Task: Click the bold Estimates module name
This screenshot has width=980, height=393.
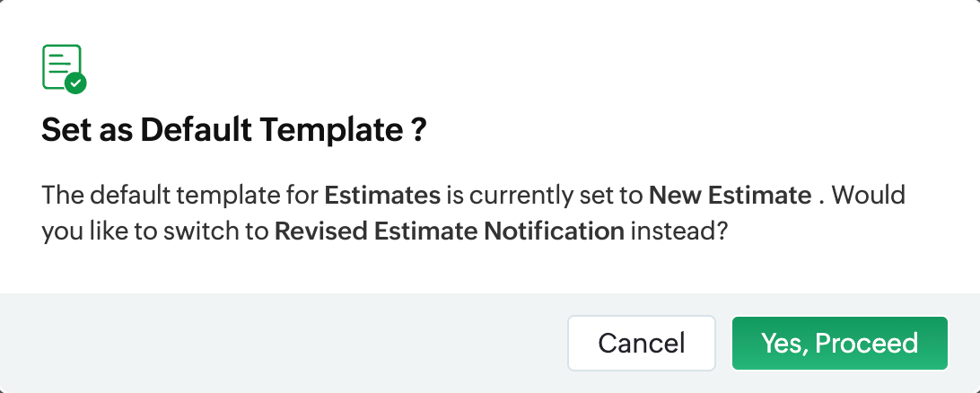Action: click(x=382, y=195)
